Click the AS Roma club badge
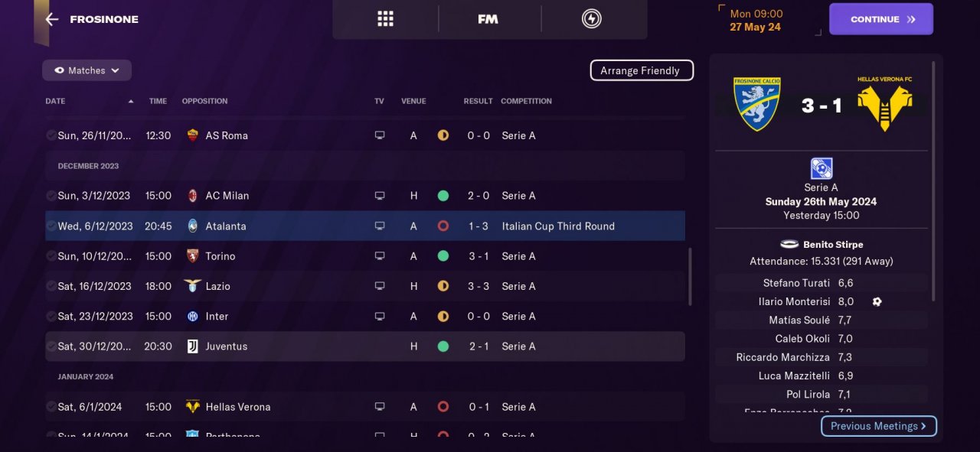Viewport: 980px width, 452px height. (x=192, y=135)
